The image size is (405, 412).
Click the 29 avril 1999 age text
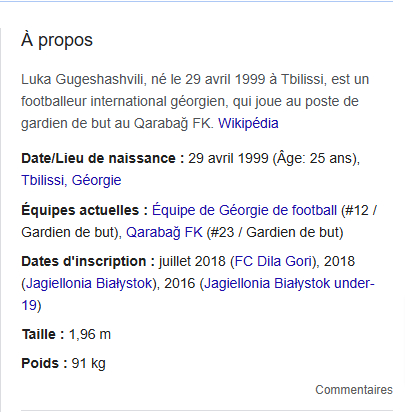274,158
